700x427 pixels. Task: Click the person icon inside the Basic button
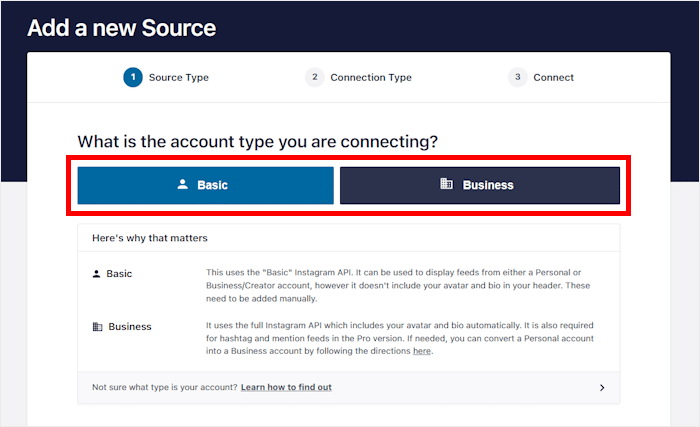click(182, 185)
